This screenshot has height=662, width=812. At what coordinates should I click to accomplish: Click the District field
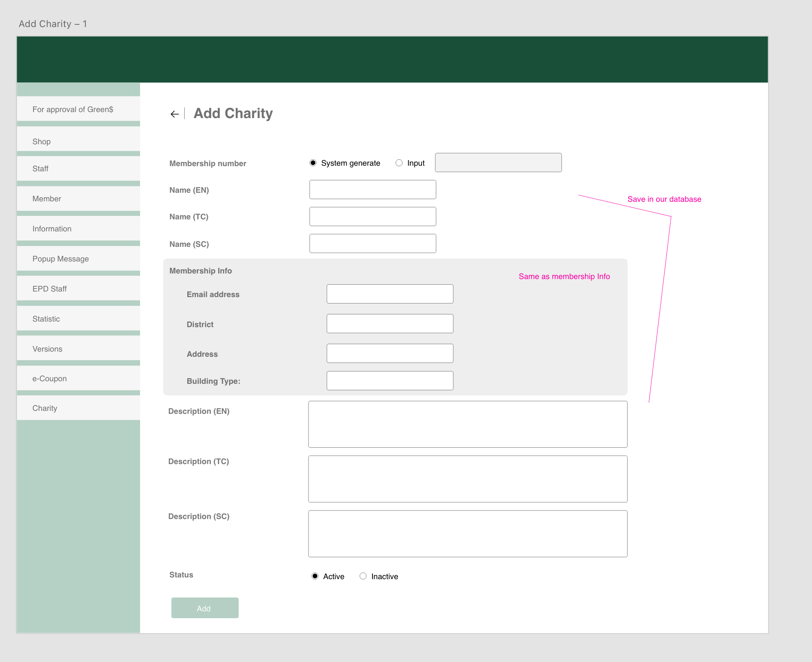coord(390,324)
